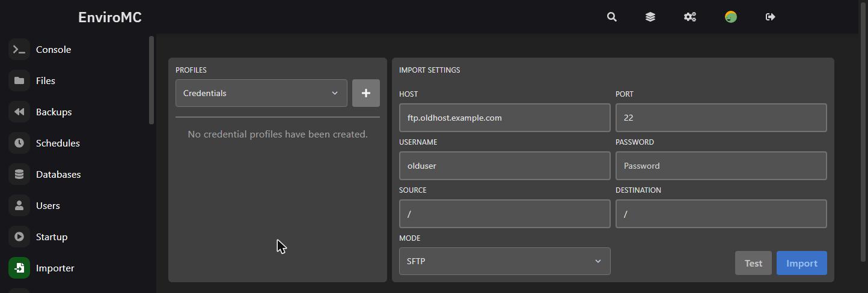This screenshot has height=293, width=868.
Task: Click the EnviroMC logo title
Action: [x=110, y=17]
